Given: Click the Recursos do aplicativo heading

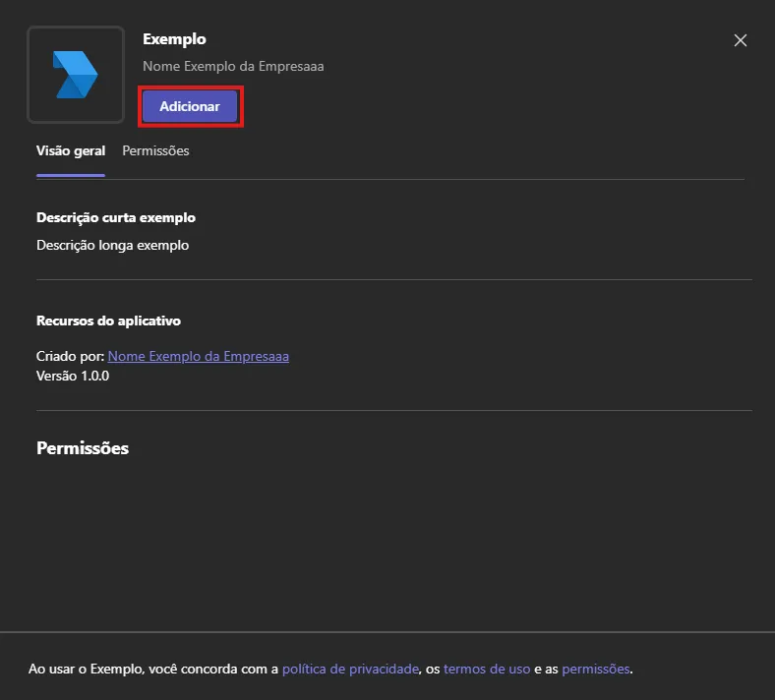Looking at the screenshot, I should point(109,321).
